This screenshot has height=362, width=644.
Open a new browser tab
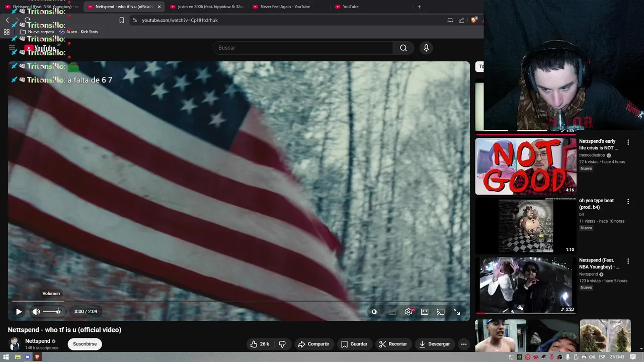click(x=419, y=7)
